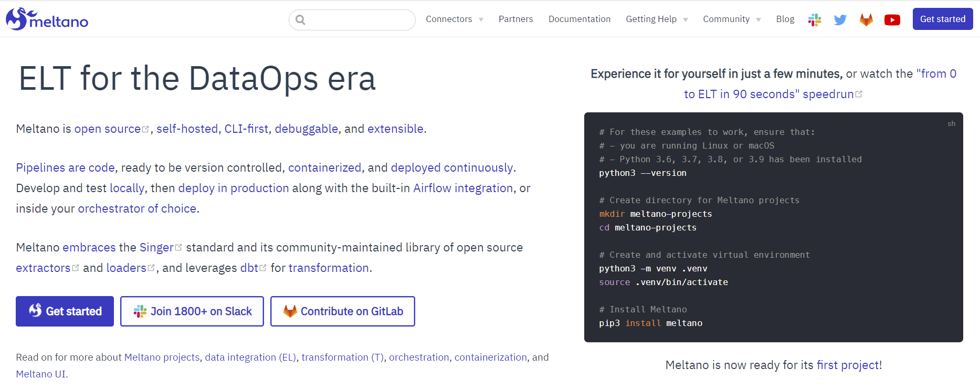Click 'ELT for the DataOps era' heading

pos(197,79)
